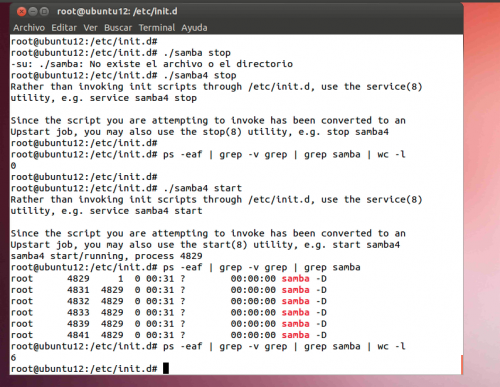Click the './samba4 start' command text

(203, 188)
